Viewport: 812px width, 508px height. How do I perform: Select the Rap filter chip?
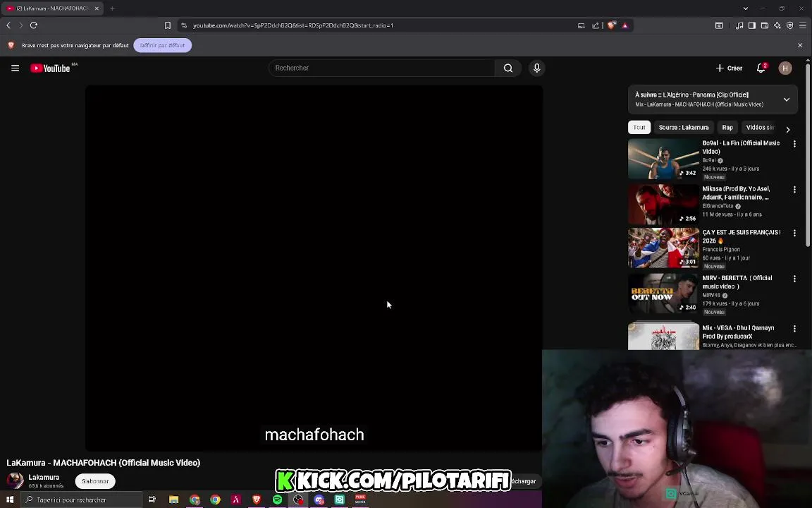click(x=727, y=128)
